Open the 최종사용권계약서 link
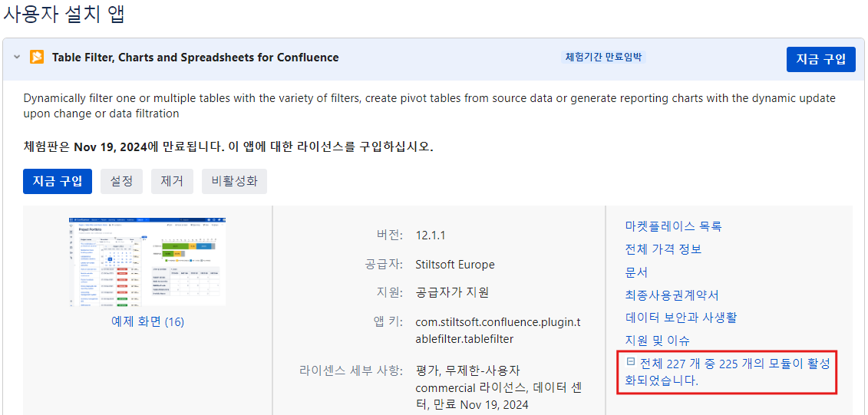The width and height of the screenshot is (868, 415). coord(672,295)
